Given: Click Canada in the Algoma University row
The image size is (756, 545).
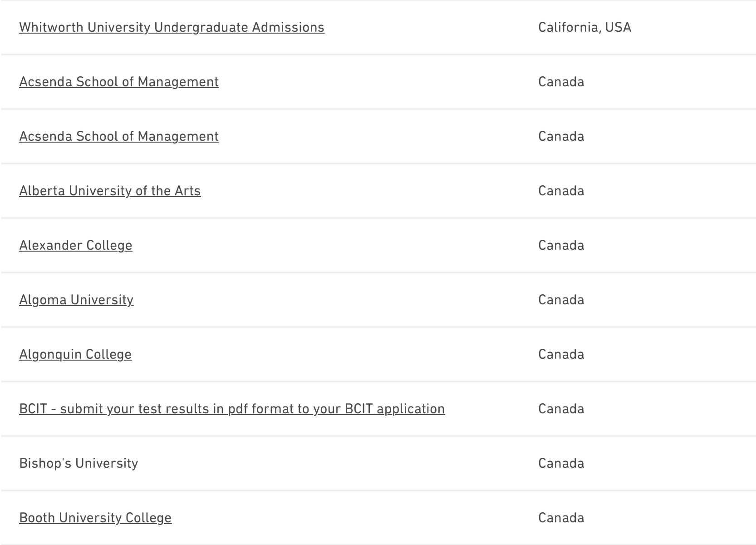Looking at the screenshot, I should (561, 300).
